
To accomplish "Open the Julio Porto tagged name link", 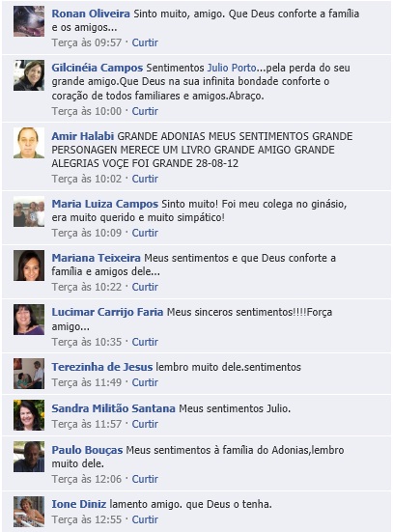I will [232, 68].
